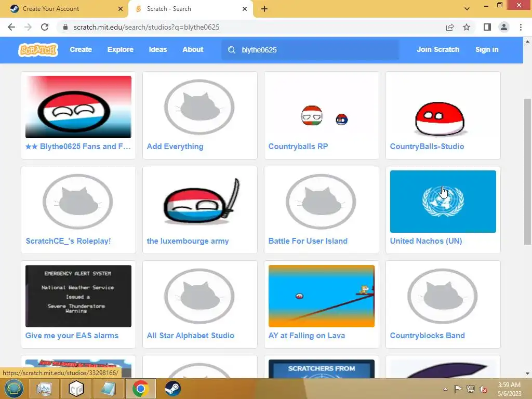The width and height of the screenshot is (532, 399).
Task: Open the Explore menu item
Action: 121,49
